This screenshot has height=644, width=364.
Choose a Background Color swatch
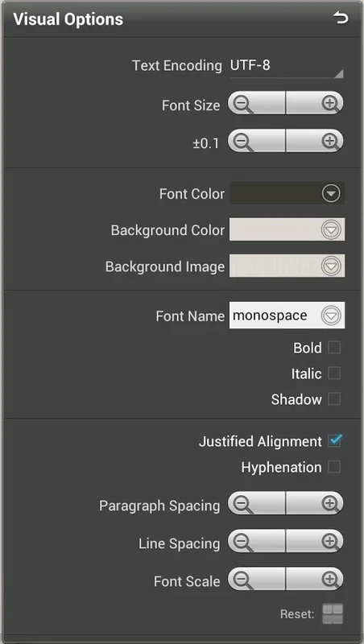pyautogui.click(x=287, y=229)
